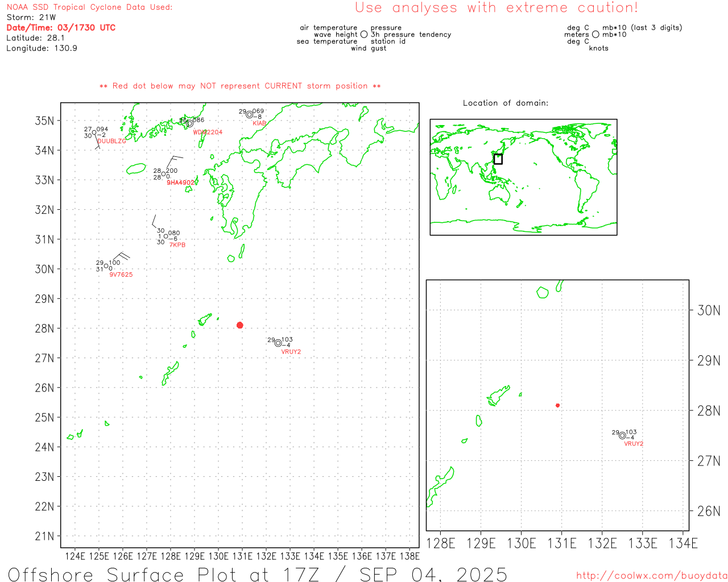
Task: Select the black domain box on the world map
Action: 498,159
